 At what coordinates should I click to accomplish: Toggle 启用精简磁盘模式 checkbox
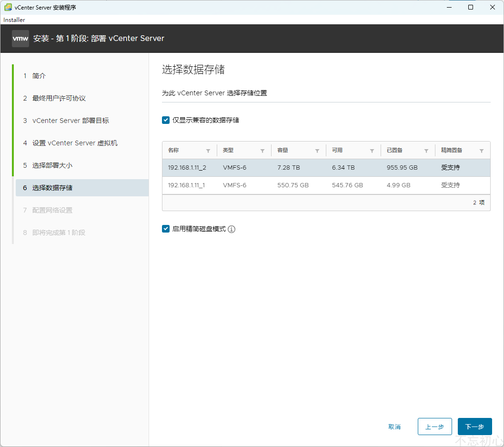(166, 229)
